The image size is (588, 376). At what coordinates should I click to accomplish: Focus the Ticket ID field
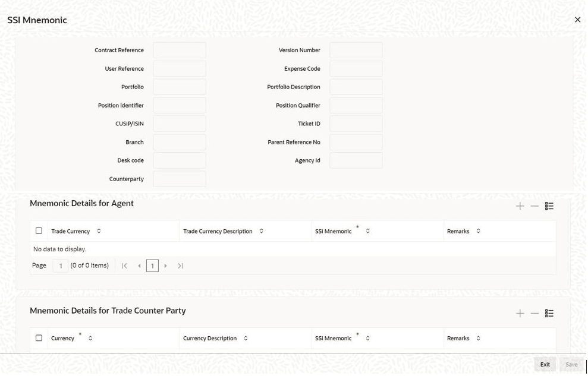click(356, 124)
